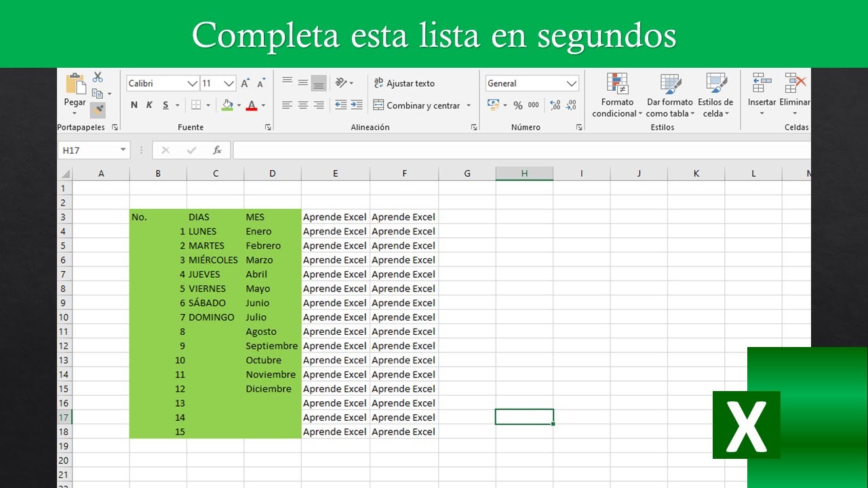Screen dimensions: 868x488
Task: Open the Portapapeles dialog launcher
Action: click(x=115, y=127)
